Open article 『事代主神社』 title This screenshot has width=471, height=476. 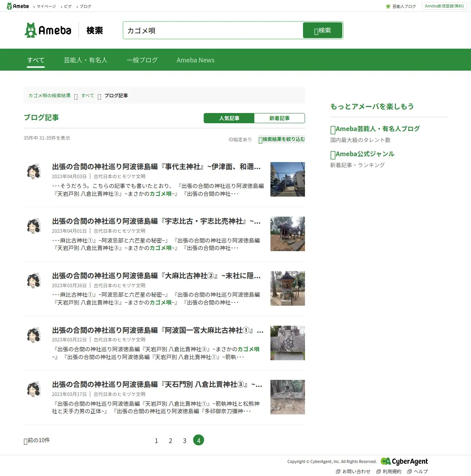click(x=156, y=167)
